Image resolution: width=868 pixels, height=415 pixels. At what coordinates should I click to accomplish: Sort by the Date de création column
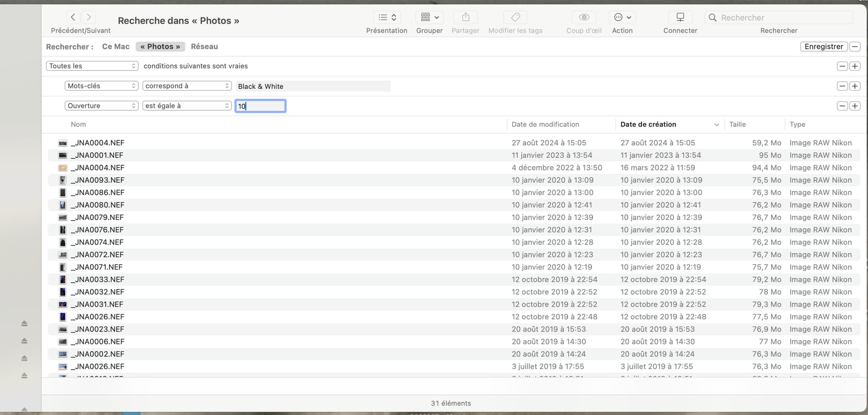click(648, 125)
